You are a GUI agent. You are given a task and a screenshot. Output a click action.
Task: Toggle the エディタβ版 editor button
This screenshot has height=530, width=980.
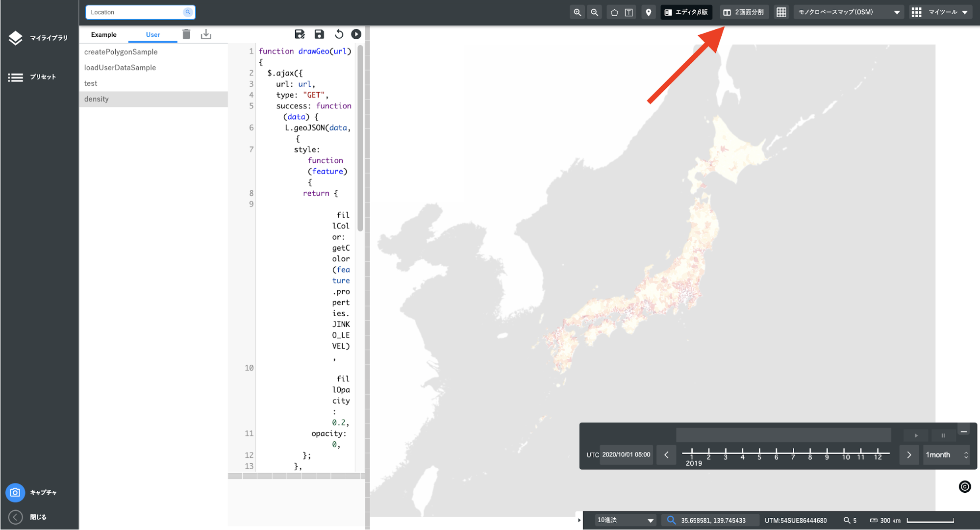(x=686, y=12)
